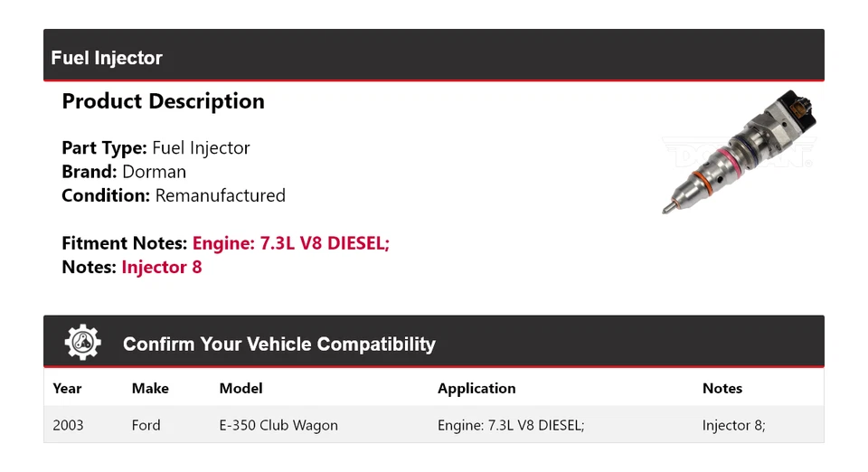The height and width of the screenshot is (472, 868).
Task: Click the Product Description heading
Action: pyautogui.click(x=163, y=101)
